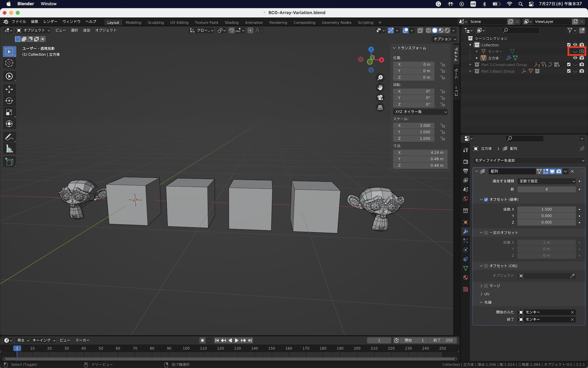Click モディファイアーを追加 button
The width and height of the screenshot is (588, 368).
tap(528, 160)
